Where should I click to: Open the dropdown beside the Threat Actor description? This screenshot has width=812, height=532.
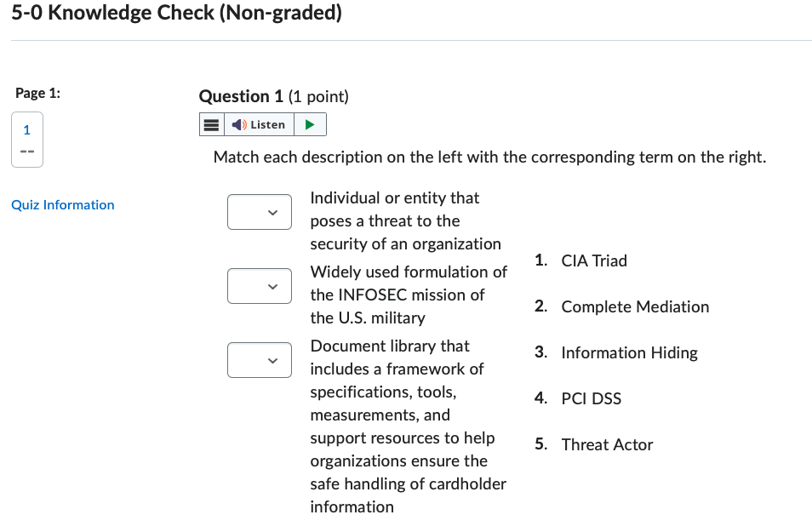[260, 211]
